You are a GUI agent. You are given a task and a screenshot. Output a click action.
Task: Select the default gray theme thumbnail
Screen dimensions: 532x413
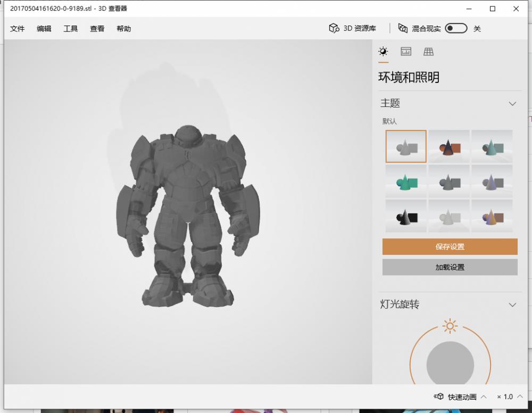point(406,146)
